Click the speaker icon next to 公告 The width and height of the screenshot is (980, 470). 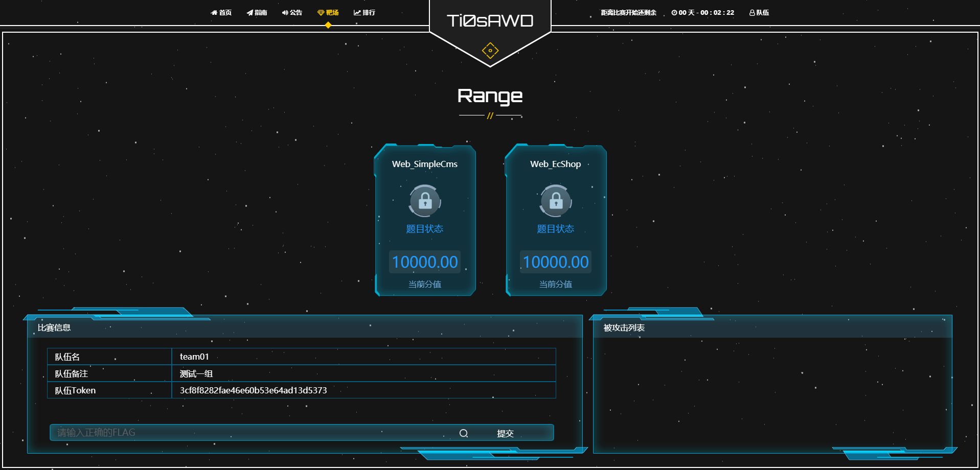point(285,12)
